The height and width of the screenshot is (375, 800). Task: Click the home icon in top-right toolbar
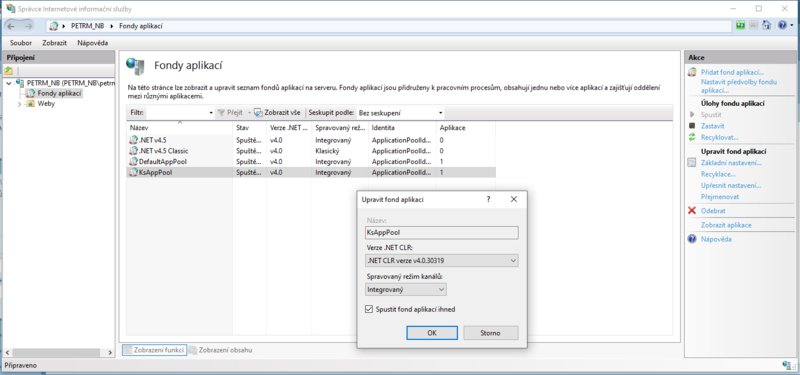(766, 26)
